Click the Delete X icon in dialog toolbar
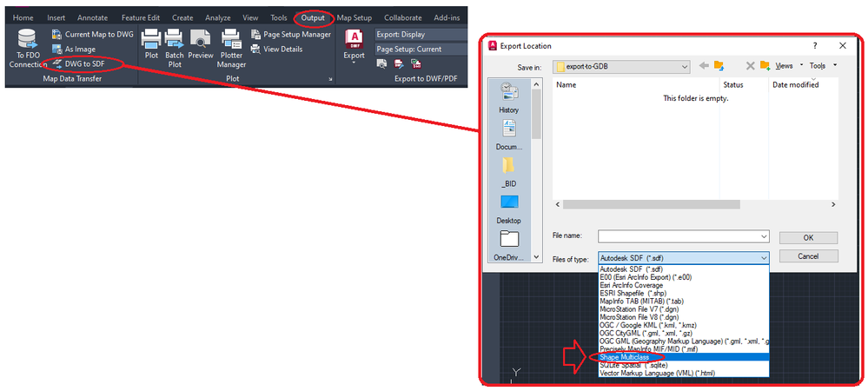 [751, 66]
